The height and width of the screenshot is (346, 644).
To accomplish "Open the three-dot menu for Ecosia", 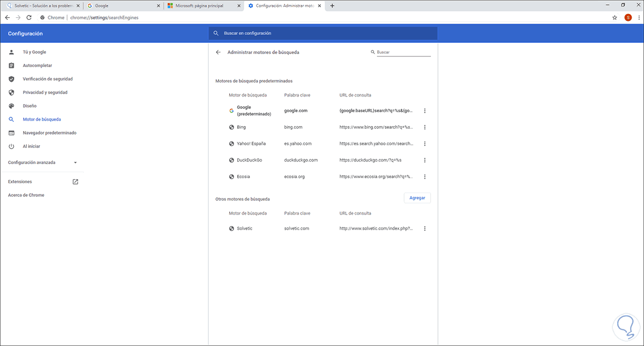I will click(x=425, y=176).
